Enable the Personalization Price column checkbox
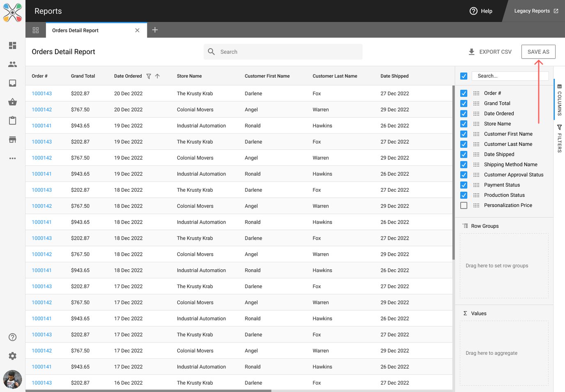This screenshot has width=565, height=392. pos(464,206)
